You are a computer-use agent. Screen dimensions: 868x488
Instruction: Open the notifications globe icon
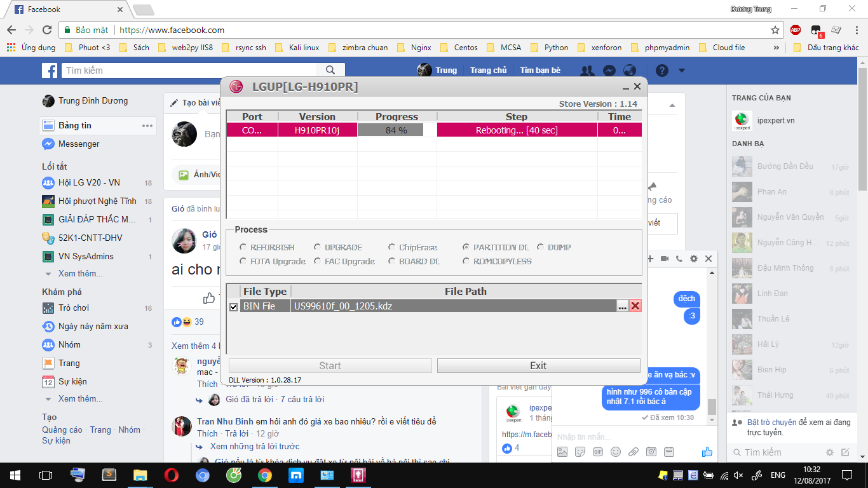click(x=630, y=71)
